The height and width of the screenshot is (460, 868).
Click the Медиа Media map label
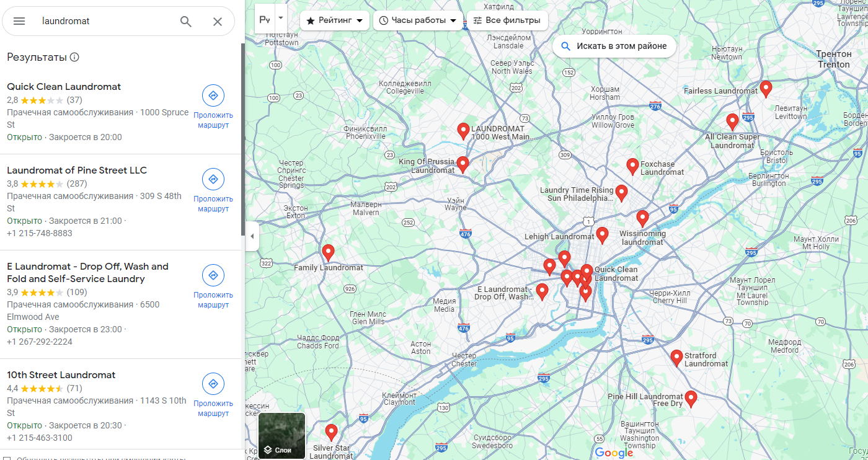point(444,305)
